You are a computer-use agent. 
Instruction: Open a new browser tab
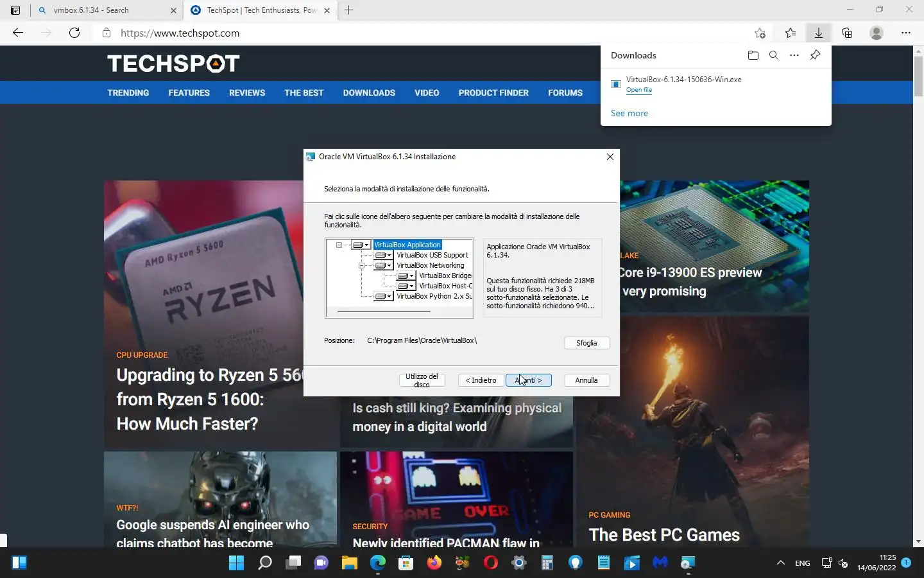tap(349, 10)
